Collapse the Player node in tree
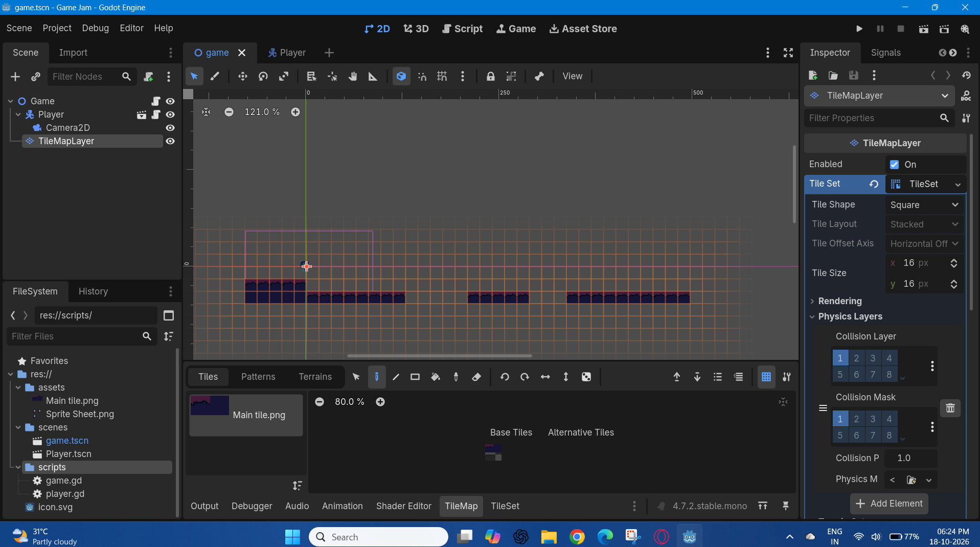 click(18, 115)
